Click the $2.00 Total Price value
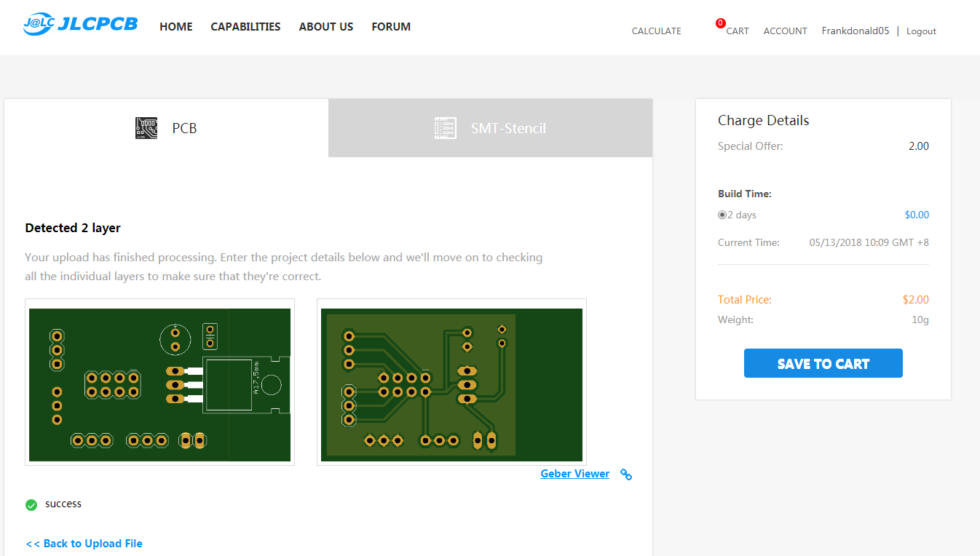The width and height of the screenshot is (980, 556). [916, 300]
